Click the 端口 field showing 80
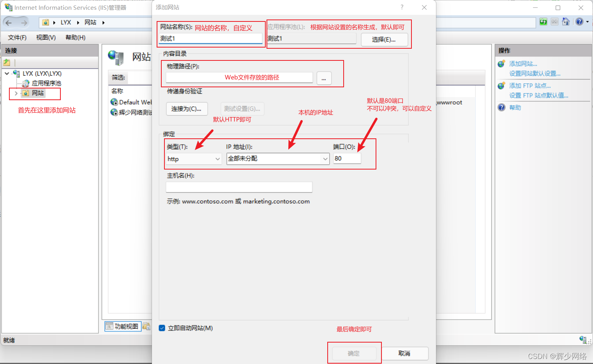The image size is (593, 364). coord(347,158)
